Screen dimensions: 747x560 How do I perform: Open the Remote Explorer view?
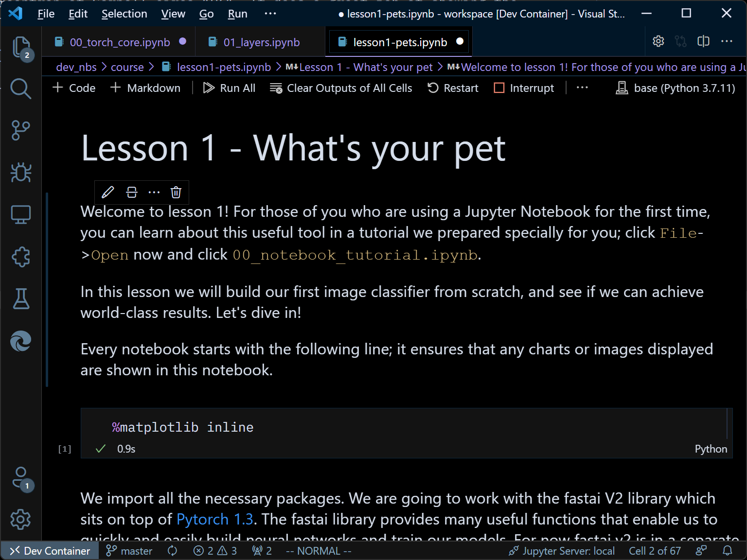(20, 214)
